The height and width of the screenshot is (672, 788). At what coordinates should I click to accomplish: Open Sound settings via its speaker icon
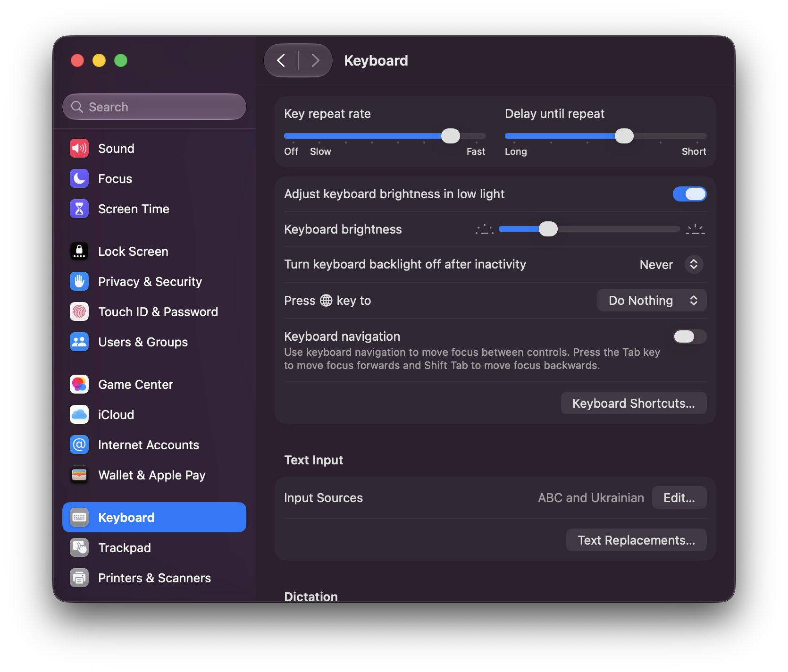[x=79, y=148]
